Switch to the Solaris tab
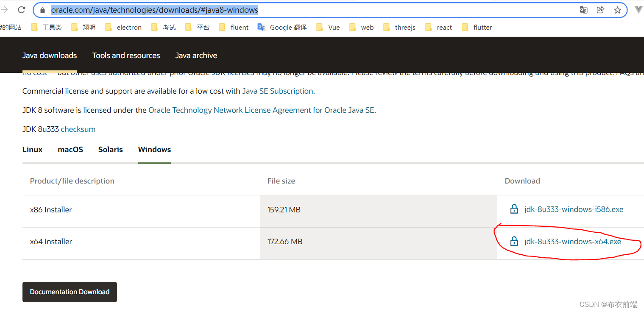Screen dimensions: 644x312 pos(111,150)
